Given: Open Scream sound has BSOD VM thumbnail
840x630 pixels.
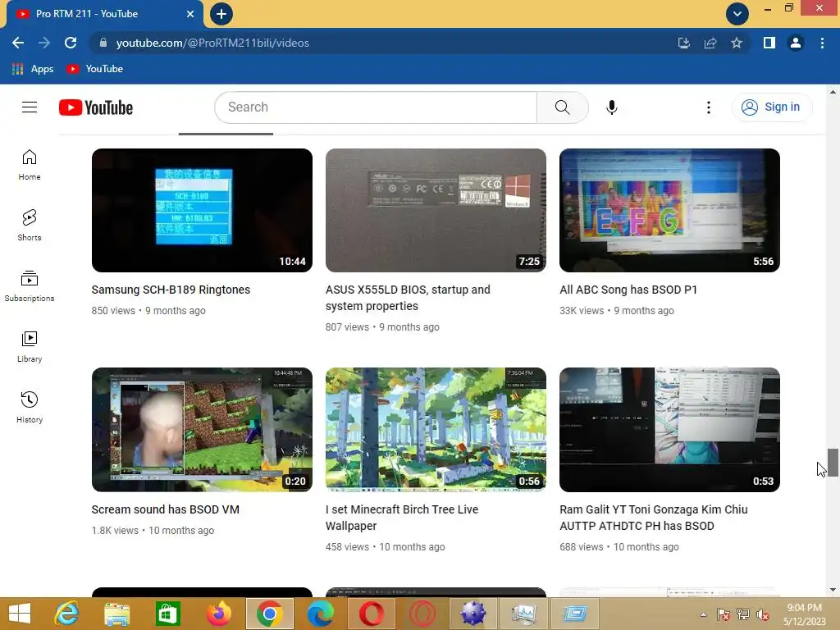Looking at the screenshot, I should [x=202, y=430].
